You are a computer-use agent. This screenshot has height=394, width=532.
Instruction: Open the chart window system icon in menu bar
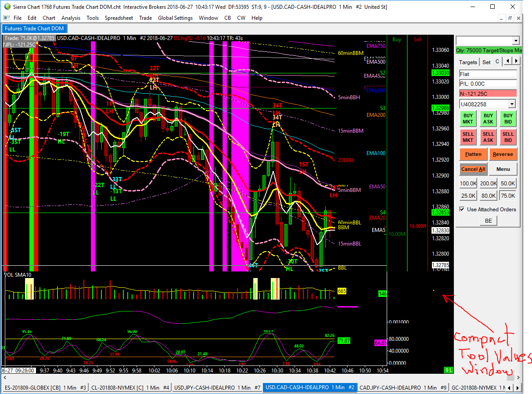(6, 18)
